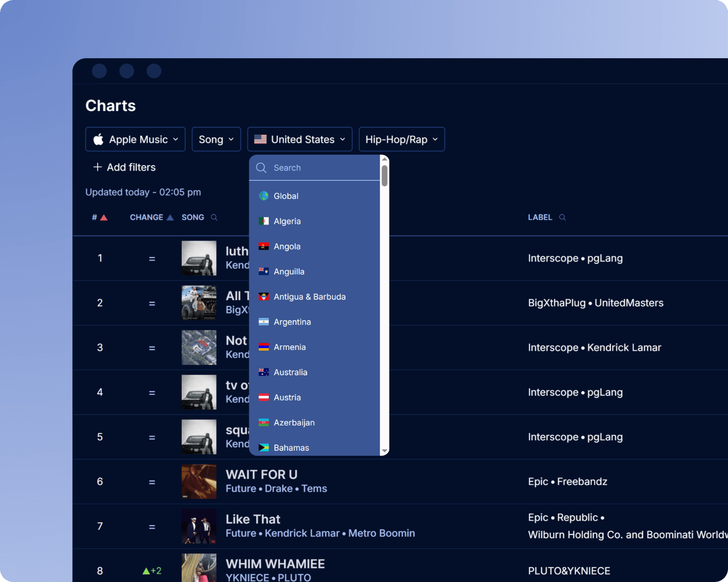Click the search magnifier in the SONG column header
728x582 pixels.
(214, 217)
